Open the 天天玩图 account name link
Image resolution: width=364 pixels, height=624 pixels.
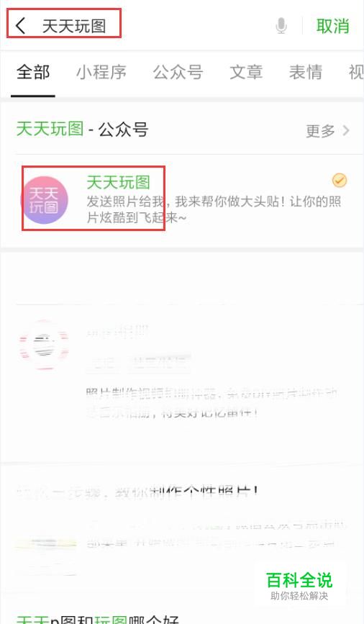pyautogui.click(x=118, y=183)
